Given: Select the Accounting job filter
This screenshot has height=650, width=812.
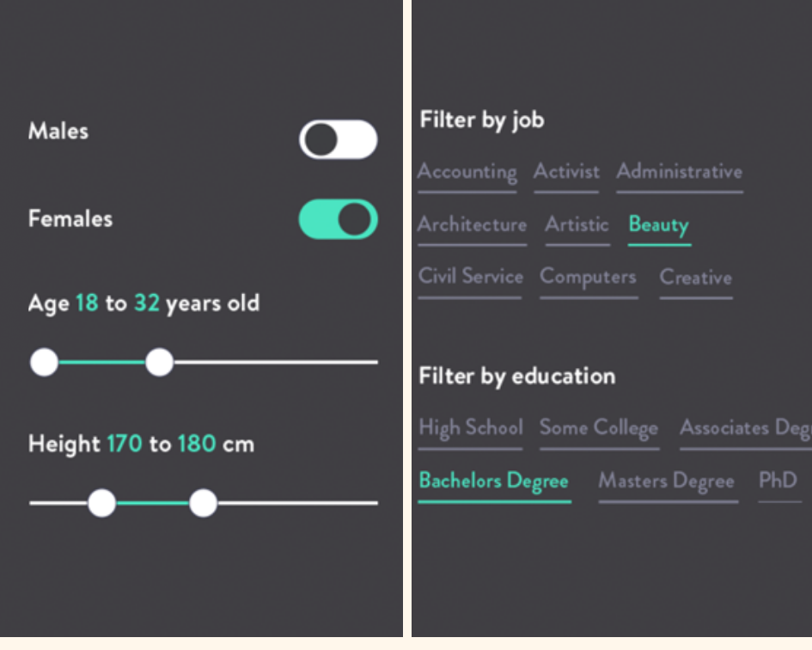Looking at the screenshot, I should click(x=467, y=172).
